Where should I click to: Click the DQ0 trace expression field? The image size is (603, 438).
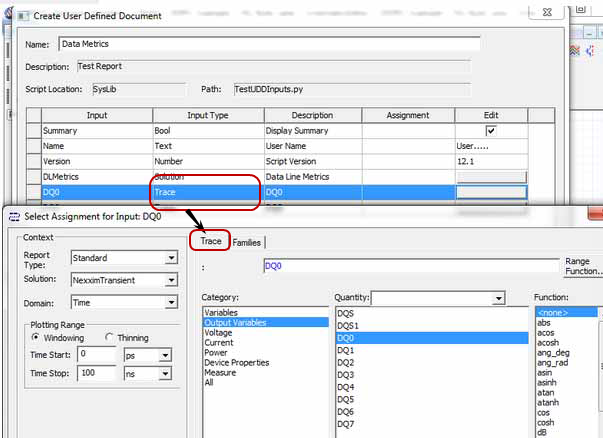pos(411,266)
